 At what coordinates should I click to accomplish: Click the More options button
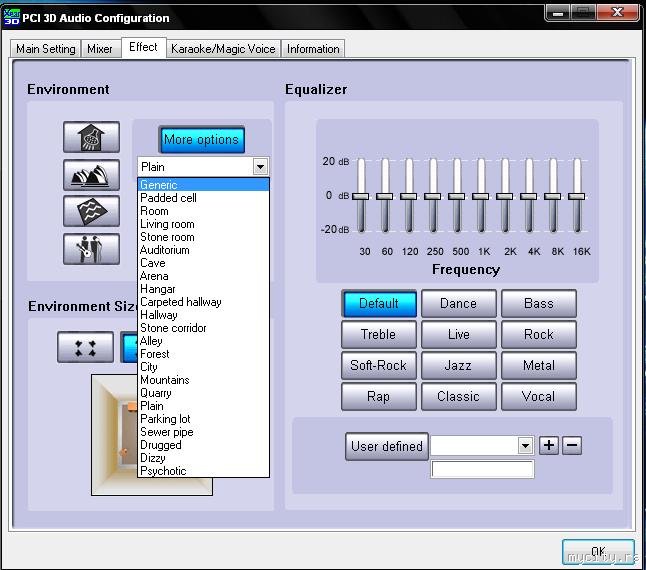point(201,140)
